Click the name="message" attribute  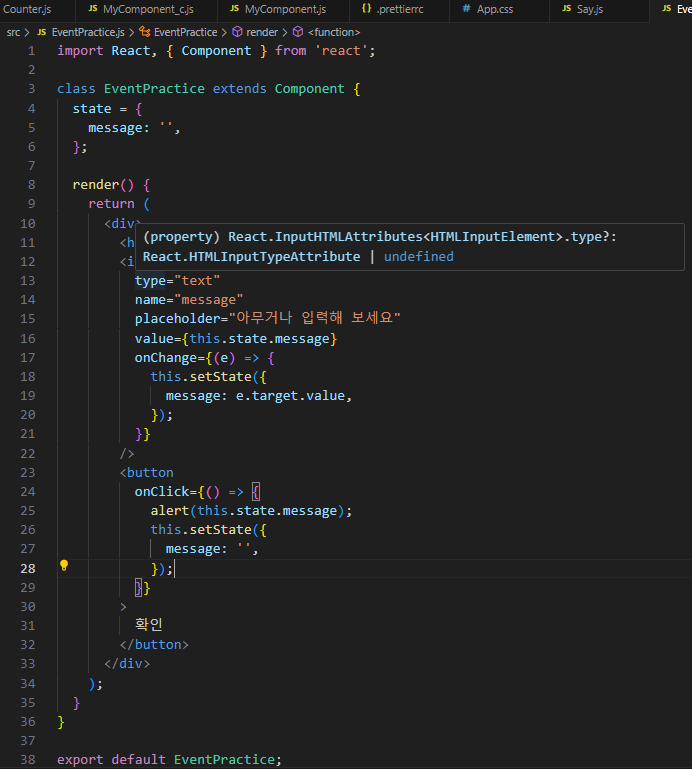tap(189, 300)
